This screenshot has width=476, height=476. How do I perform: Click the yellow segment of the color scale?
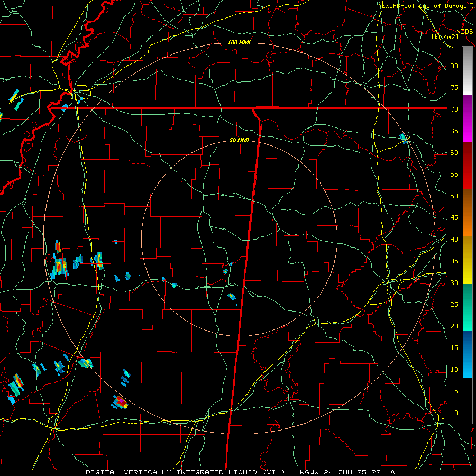467,260
